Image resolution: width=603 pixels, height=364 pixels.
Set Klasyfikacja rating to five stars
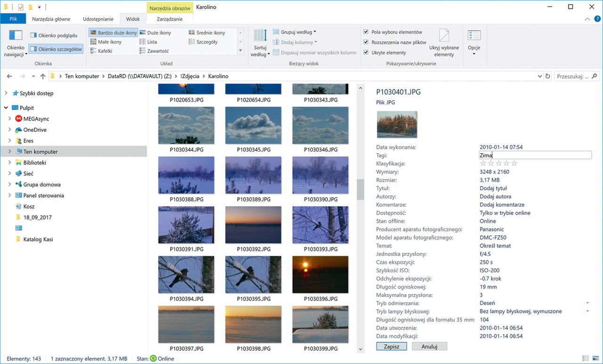514,163
